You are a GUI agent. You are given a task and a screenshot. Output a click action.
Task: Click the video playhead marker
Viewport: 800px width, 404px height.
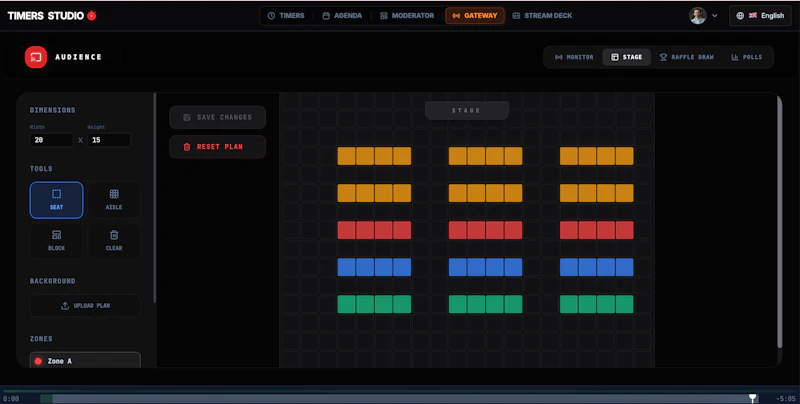pyautogui.click(x=753, y=398)
